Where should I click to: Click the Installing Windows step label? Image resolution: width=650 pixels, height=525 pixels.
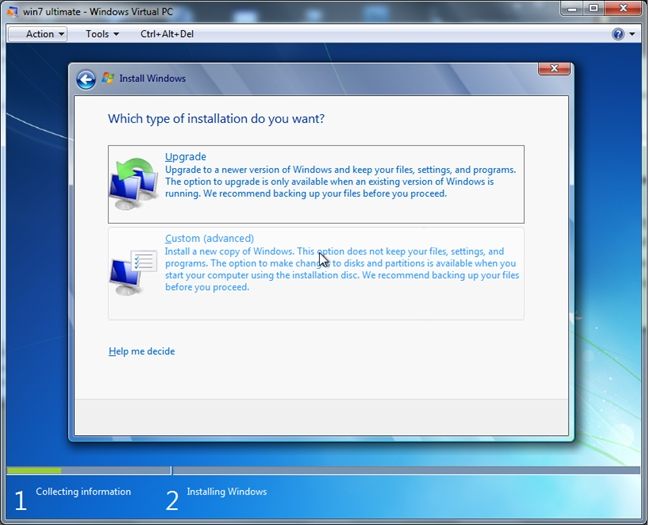click(226, 491)
